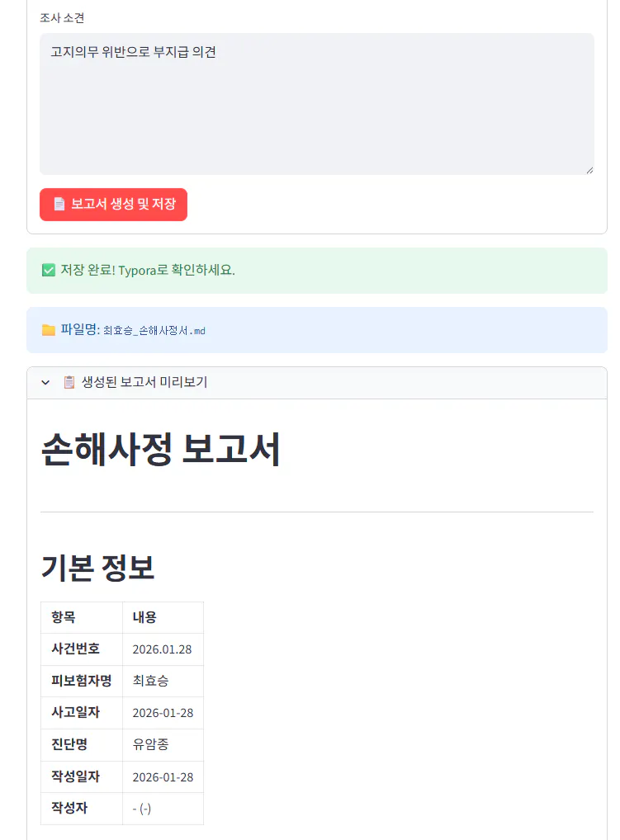Click the document icon on the save button
The height and width of the screenshot is (840, 620).
click(x=59, y=204)
